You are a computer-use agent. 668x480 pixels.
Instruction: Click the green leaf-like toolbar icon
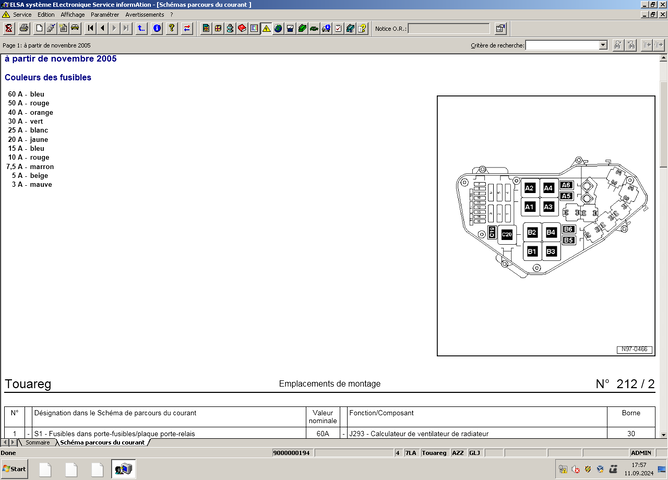coord(302,29)
